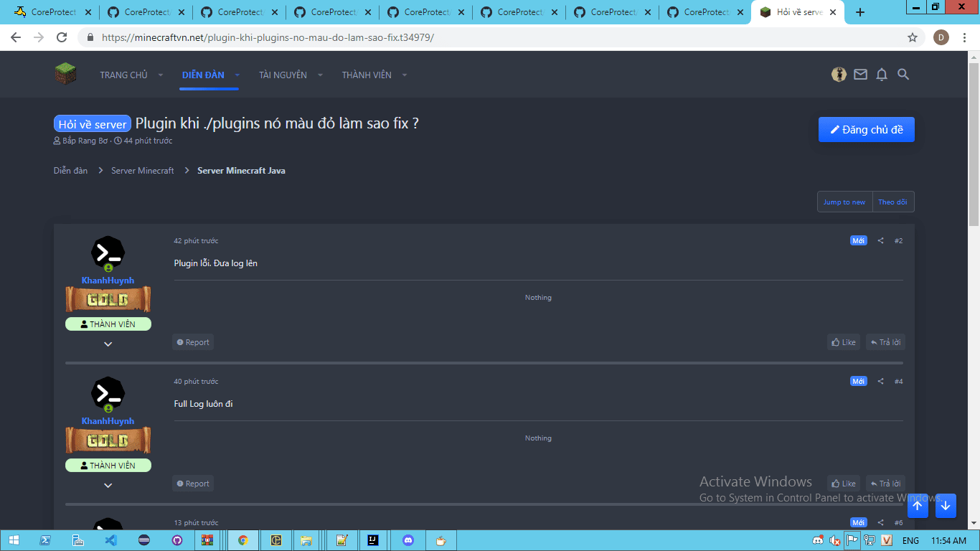Share post #2 with its share icon

(x=880, y=241)
